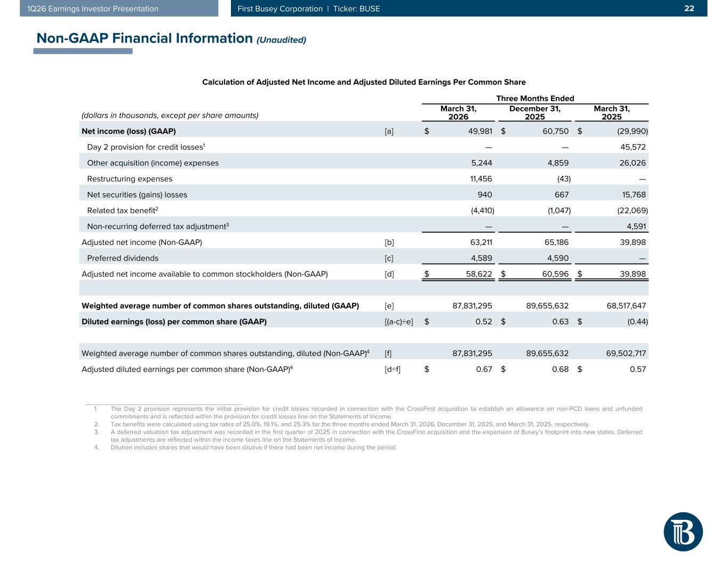The width and height of the screenshot is (728, 563).
Task: Click the page number 22
Action: 689,9
